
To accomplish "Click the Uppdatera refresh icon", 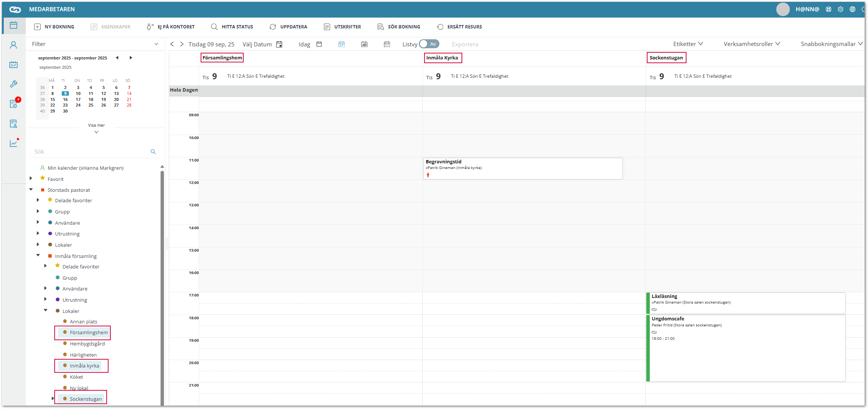I will click(273, 27).
